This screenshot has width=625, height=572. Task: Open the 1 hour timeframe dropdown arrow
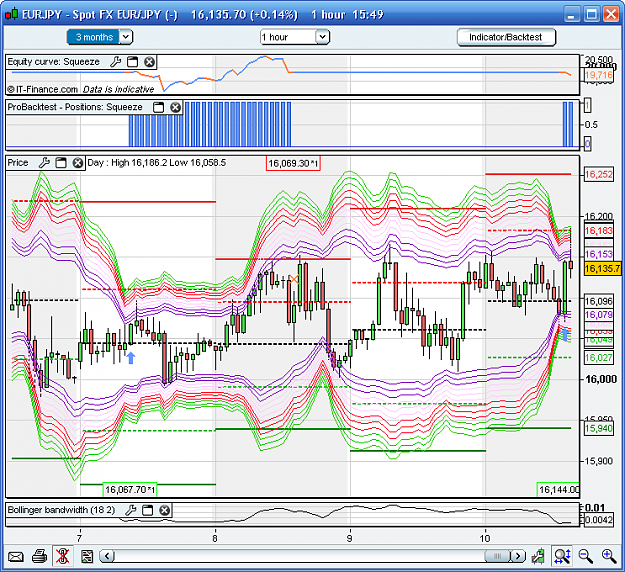(x=322, y=37)
